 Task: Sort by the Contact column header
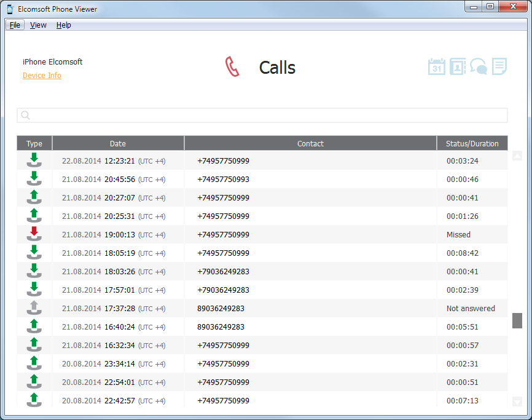pyautogui.click(x=310, y=143)
